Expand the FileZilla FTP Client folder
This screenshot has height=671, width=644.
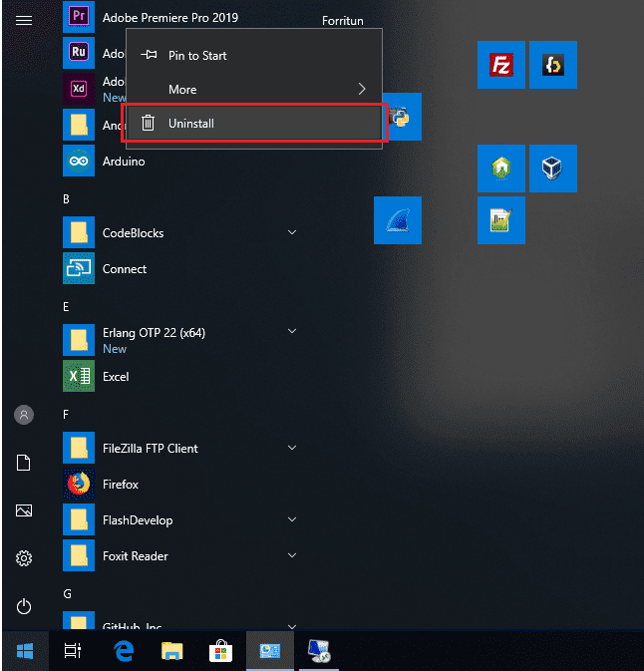292,449
